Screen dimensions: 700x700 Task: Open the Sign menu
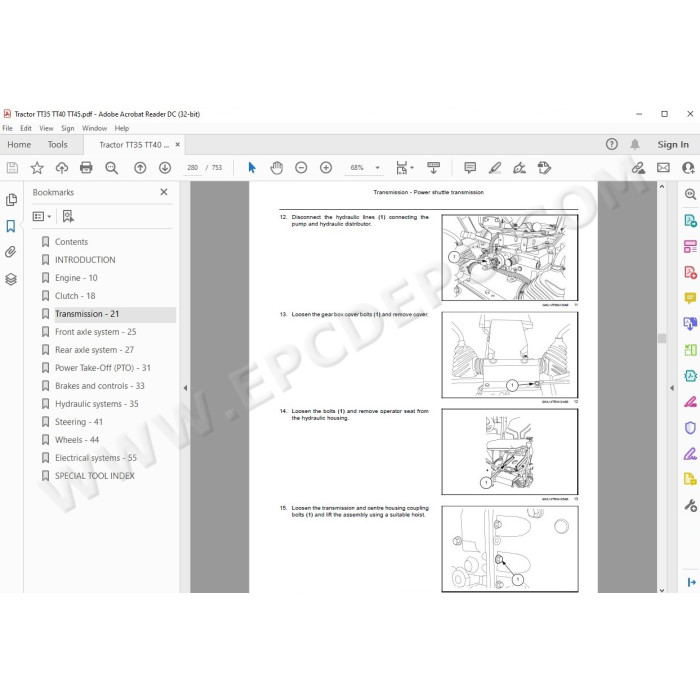coord(68,129)
